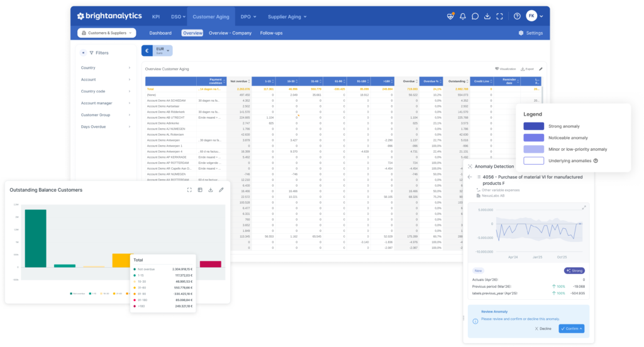Expand the Account manager filter
This screenshot has width=644, height=347.
(106, 103)
